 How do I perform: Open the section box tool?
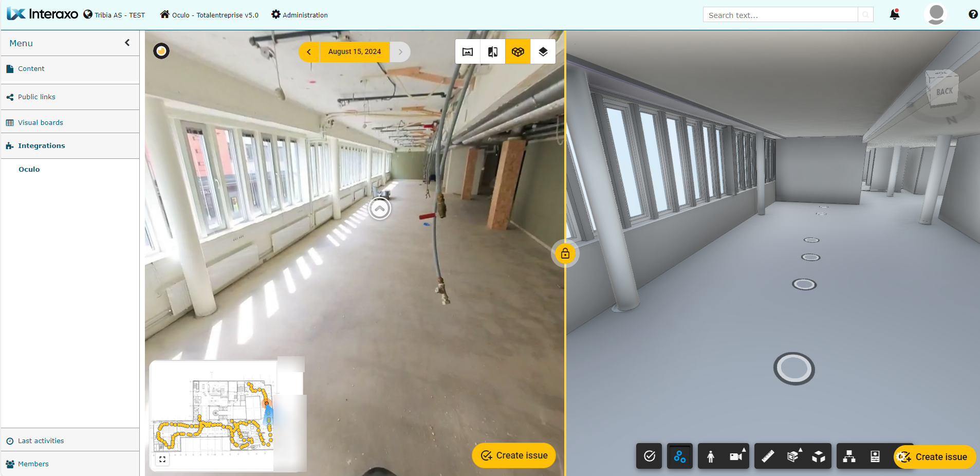pos(793,456)
